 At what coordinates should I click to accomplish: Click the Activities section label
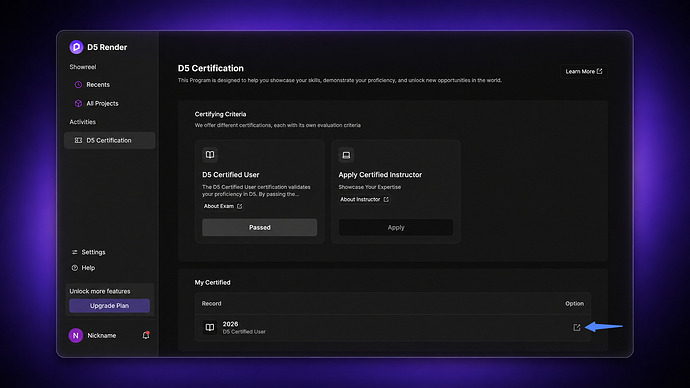[x=82, y=122]
